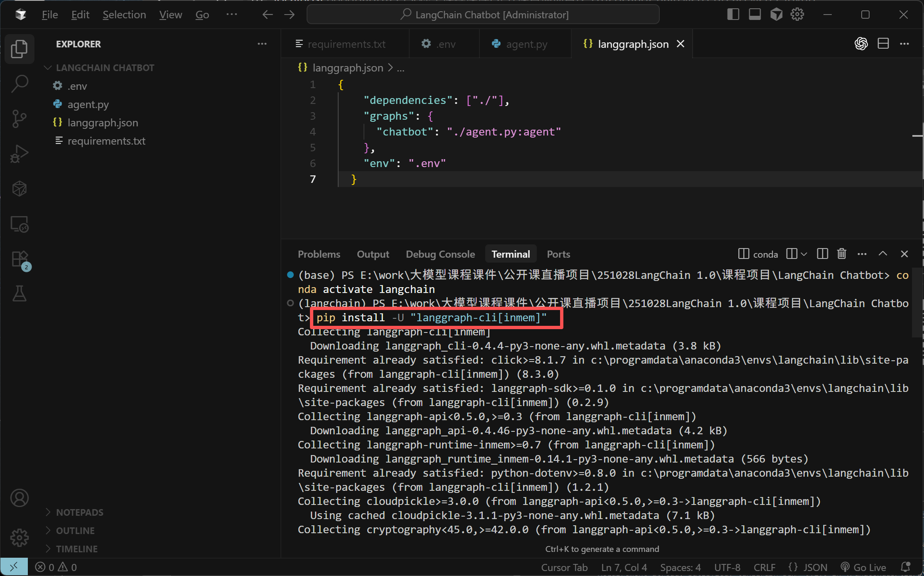Split the terminal panel
This screenshot has height=576, width=924.
click(822, 254)
